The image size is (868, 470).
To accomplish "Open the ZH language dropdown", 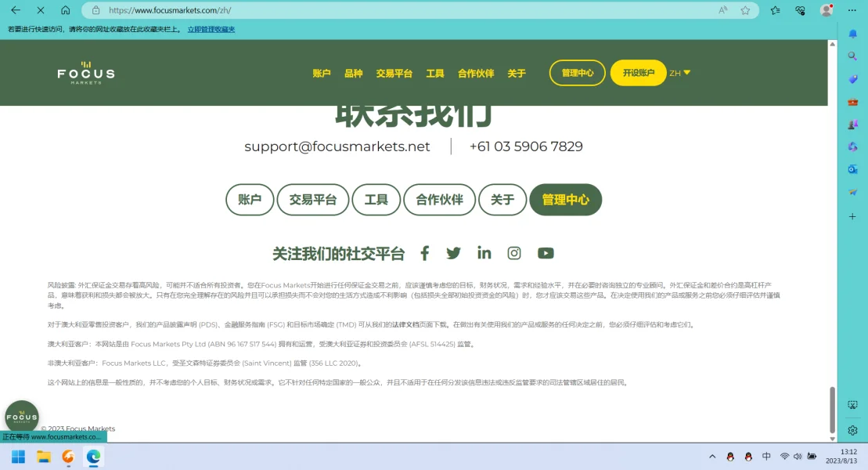I will pos(680,73).
